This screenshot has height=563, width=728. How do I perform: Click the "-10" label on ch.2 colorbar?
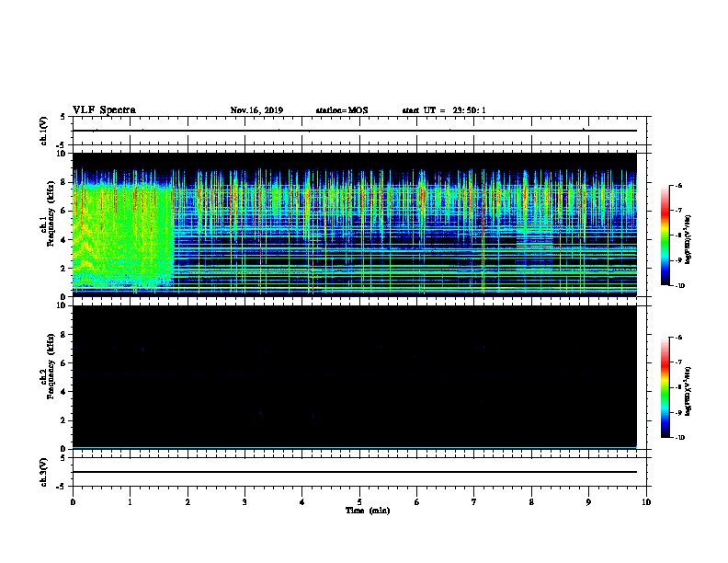point(679,438)
